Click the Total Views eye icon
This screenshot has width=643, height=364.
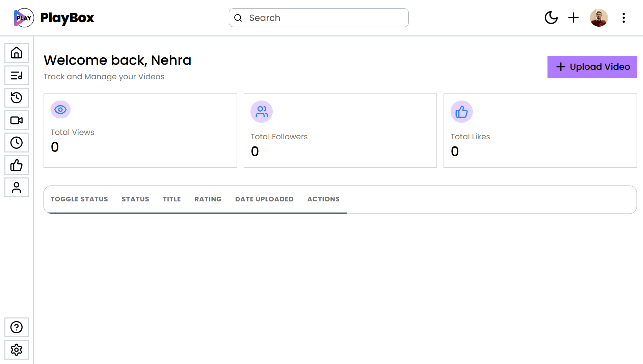click(60, 110)
